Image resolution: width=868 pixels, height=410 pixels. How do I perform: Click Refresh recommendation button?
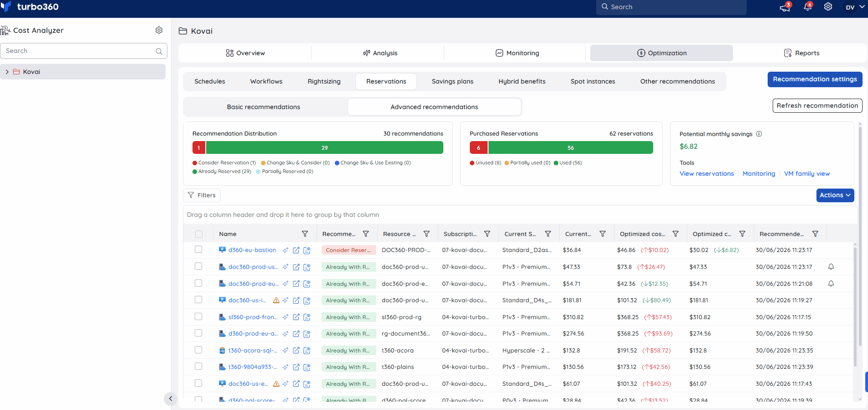point(817,105)
